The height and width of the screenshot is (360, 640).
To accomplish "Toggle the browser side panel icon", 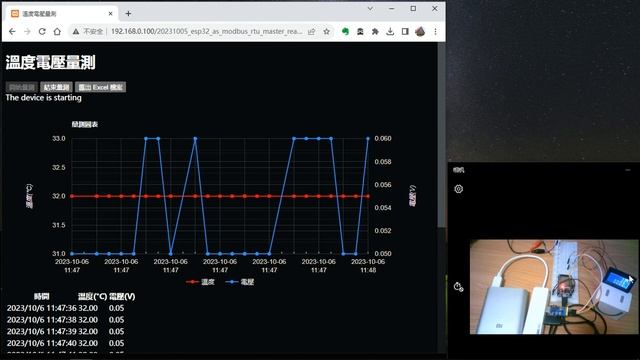I will pos(405,31).
